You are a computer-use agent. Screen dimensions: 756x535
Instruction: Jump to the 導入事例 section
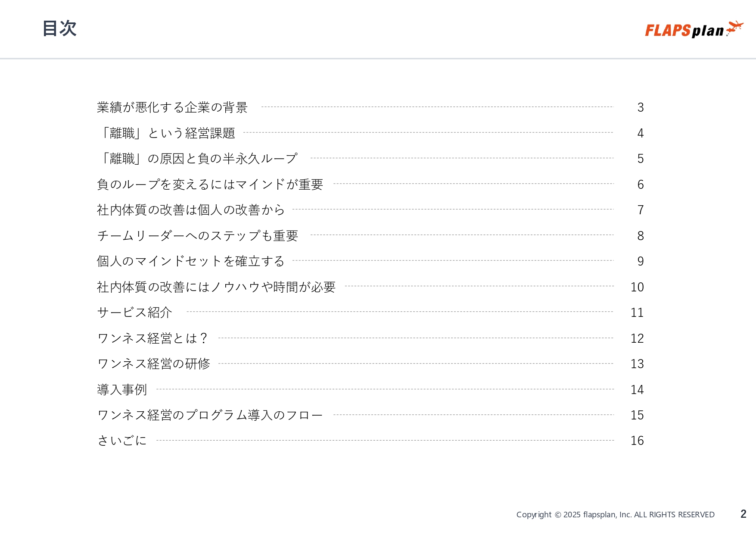(122, 390)
